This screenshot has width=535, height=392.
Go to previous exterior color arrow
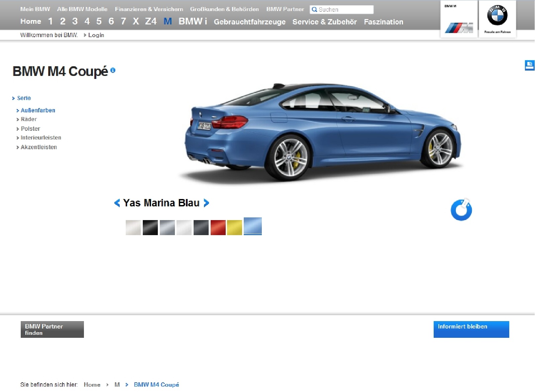[x=117, y=203]
